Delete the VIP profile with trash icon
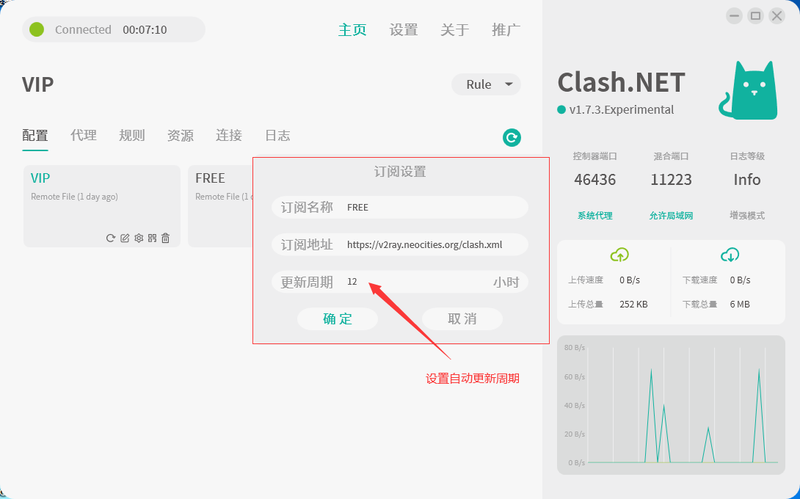 165,238
